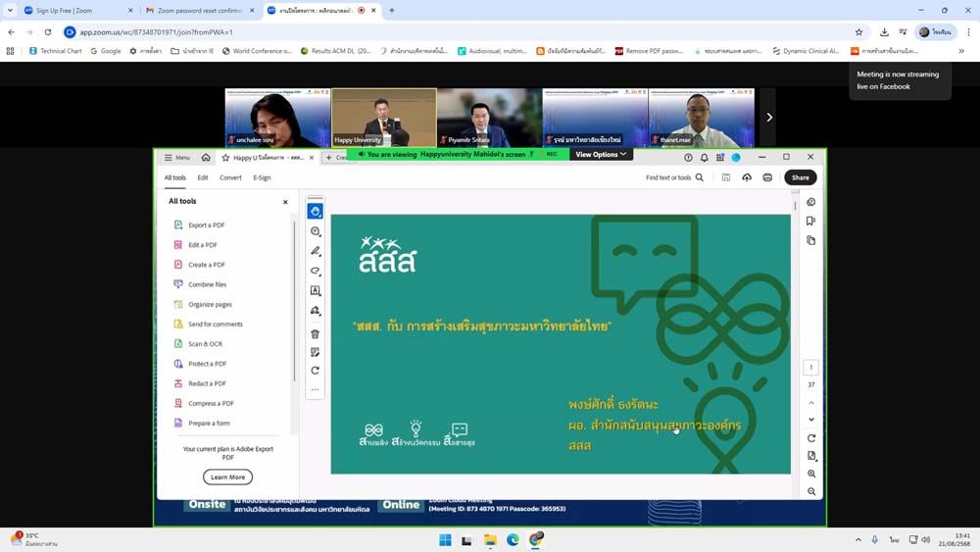Click the rotate view icon on right rail

pyautogui.click(x=811, y=438)
